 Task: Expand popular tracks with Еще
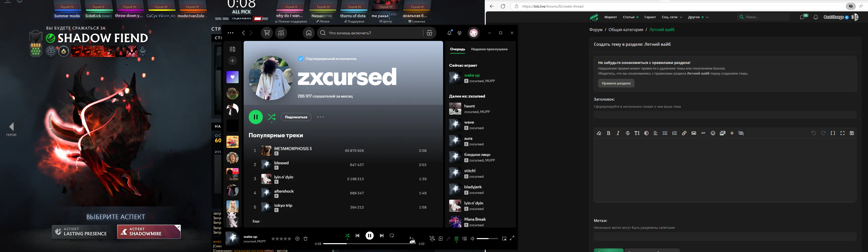pyautogui.click(x=256, y=221)
